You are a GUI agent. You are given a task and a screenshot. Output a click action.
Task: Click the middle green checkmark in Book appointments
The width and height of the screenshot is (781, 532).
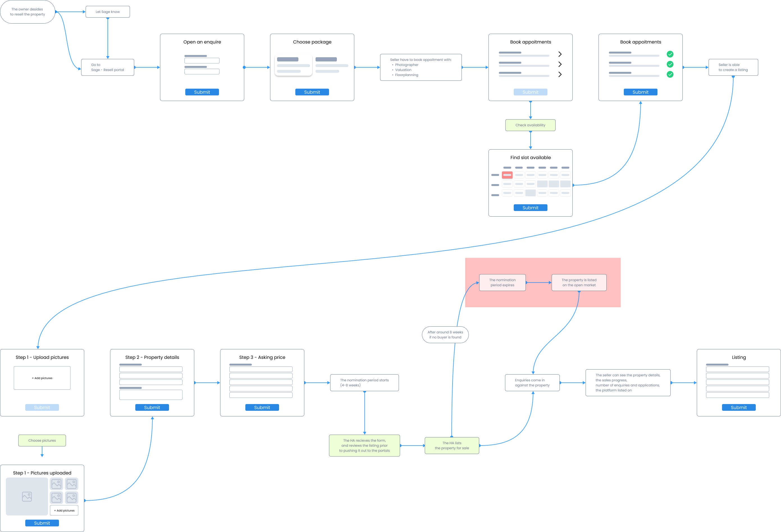coord(670,64)
